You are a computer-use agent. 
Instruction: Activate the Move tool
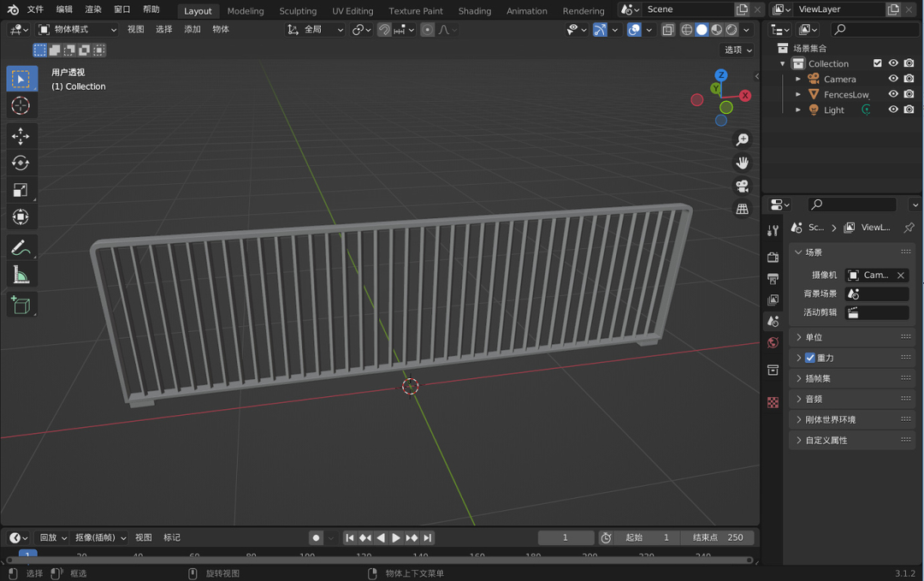point(21,136)
